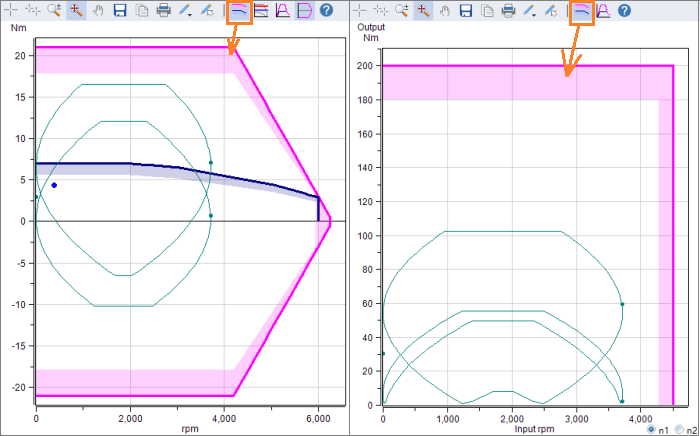Select the zoom-fit red cross tool in right toolbar

[422, 11]
